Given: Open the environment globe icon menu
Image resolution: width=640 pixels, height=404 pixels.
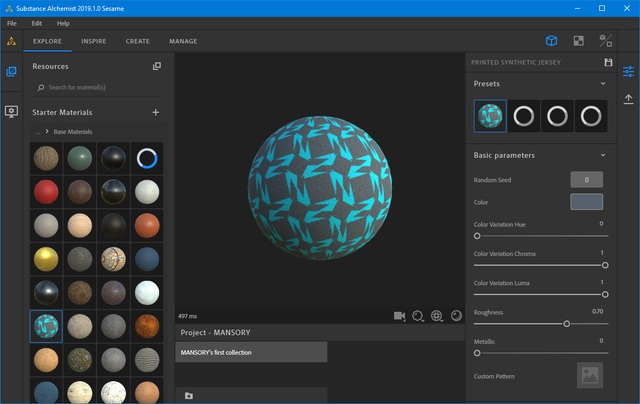Looking at the screenshot, I should pos(437,315).
